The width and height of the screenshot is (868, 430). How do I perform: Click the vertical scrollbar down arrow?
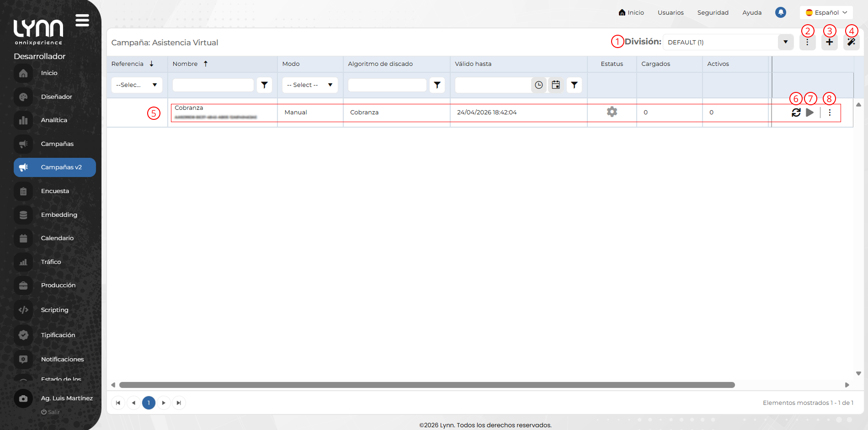tap(858, 374)
